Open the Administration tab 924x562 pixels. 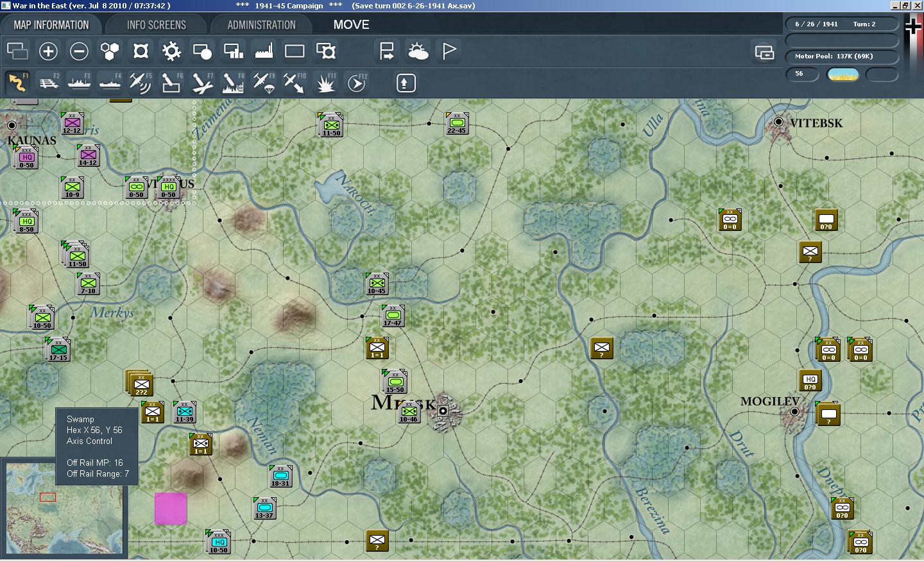(x=261, y=25)
